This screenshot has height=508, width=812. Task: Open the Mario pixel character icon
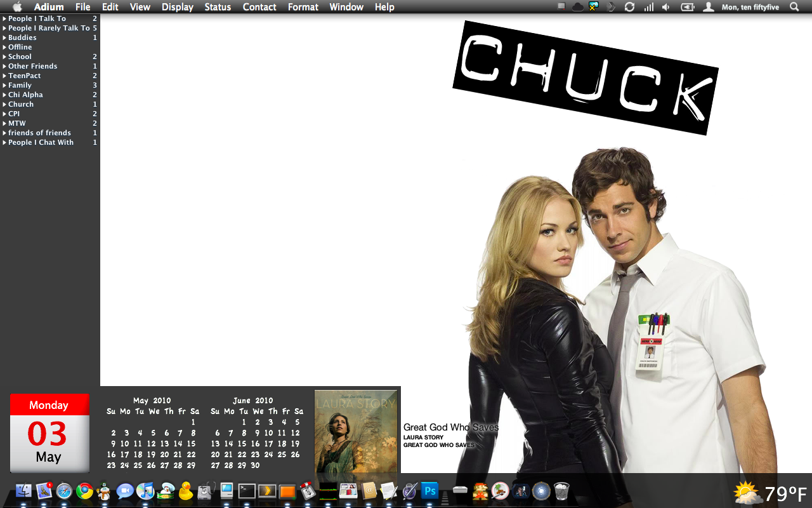[x=480, y=491]
